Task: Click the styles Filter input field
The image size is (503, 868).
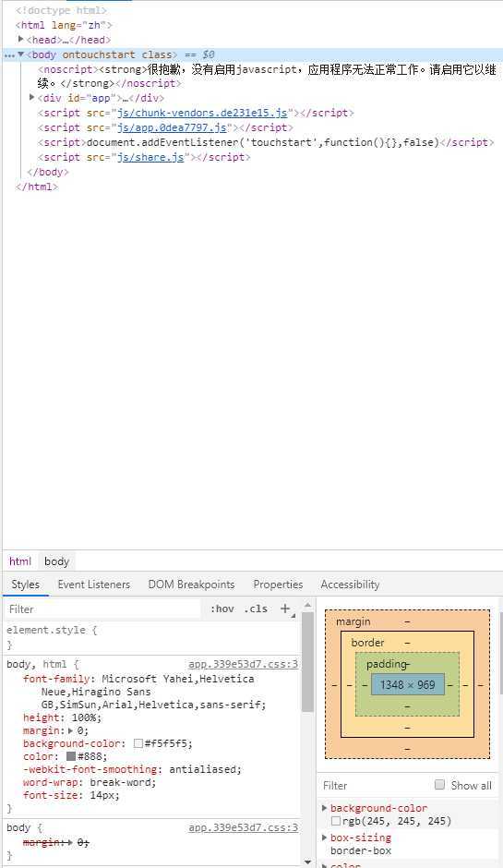Action: click(103, 609)
